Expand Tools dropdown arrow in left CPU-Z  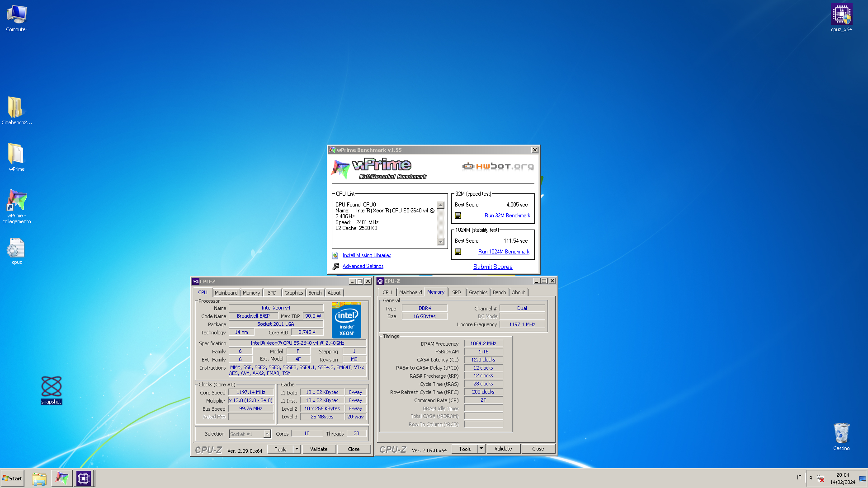point(297,449)
